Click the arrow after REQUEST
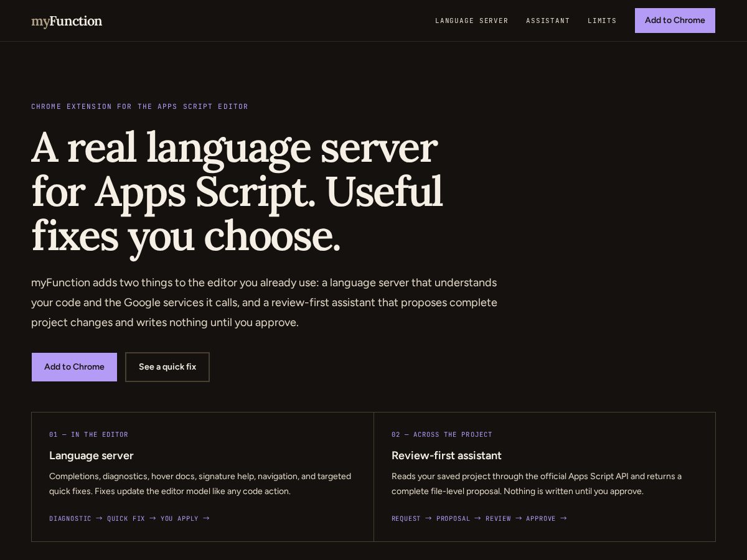This screenshot has height=560, width=747. tap(428, 518)
